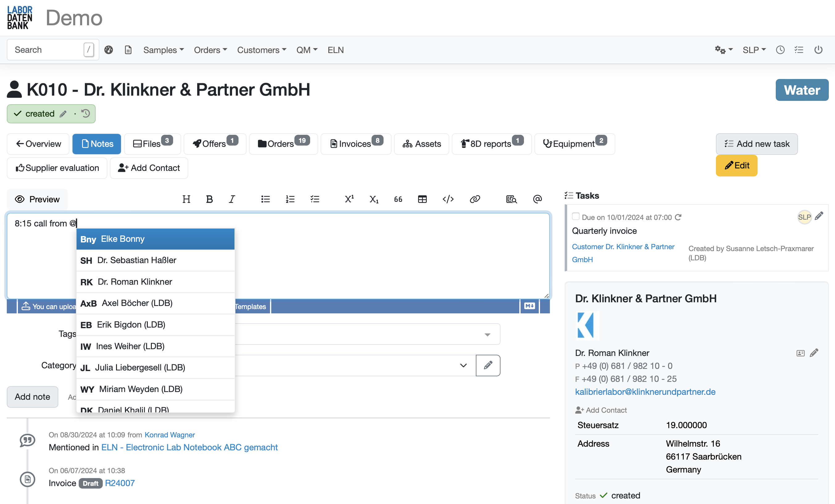Click the superscript formatting icon

tap(349, 199)
